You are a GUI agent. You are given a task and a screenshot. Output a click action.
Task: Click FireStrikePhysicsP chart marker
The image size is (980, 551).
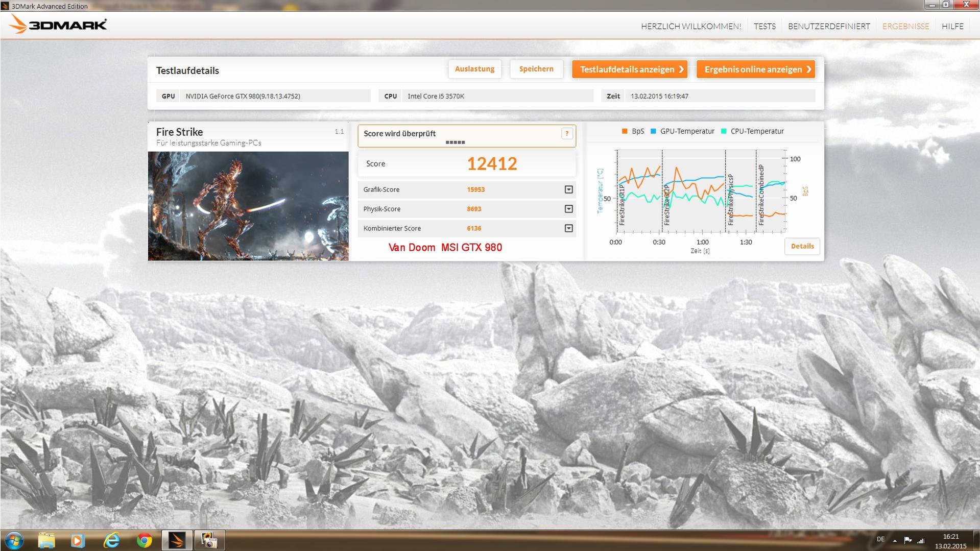coord(730,199)
